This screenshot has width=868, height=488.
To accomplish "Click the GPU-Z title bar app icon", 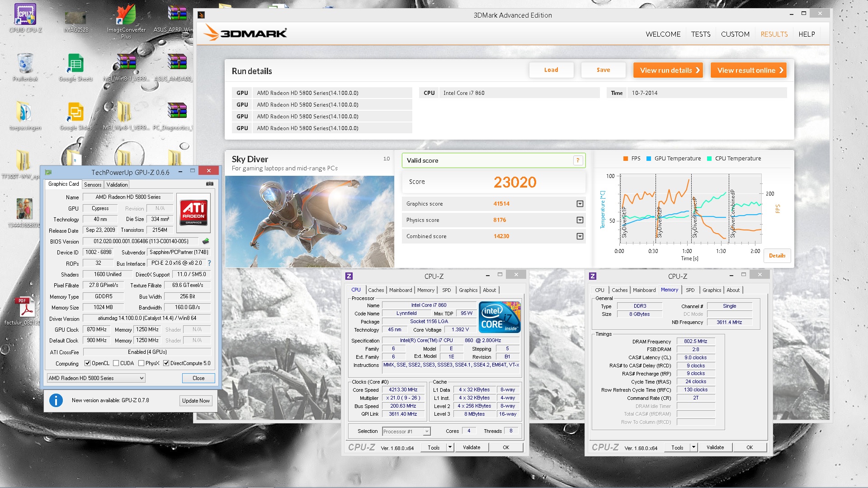I will click(x=48, y=172).
